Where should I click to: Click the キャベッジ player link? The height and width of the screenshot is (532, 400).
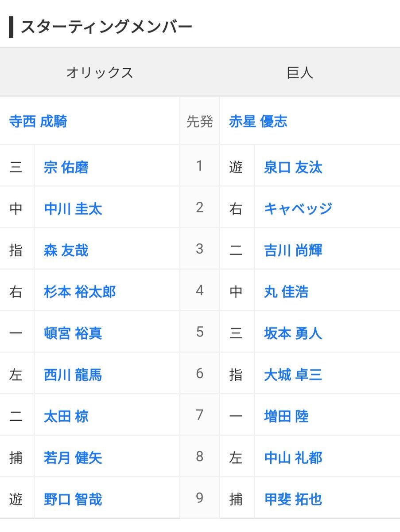pos(298,209)
